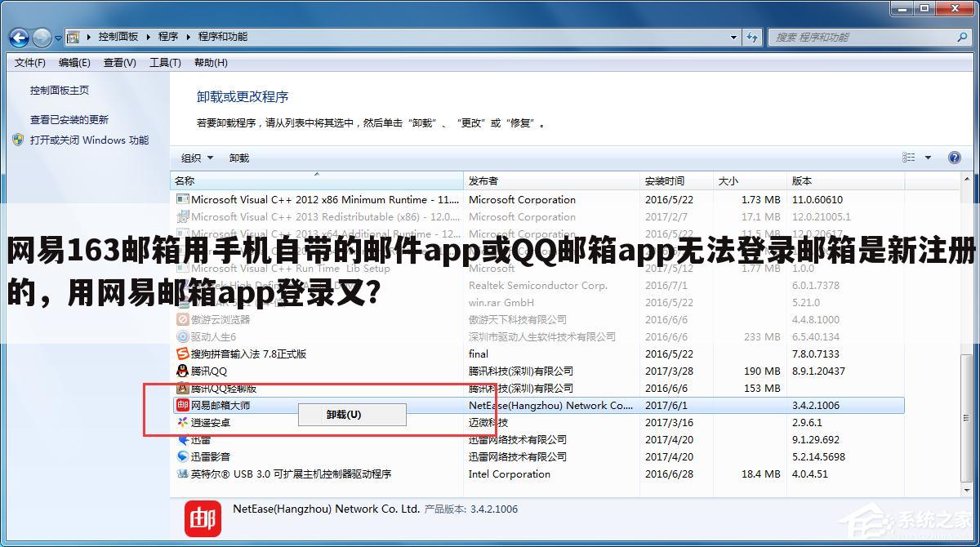Open 打开或关闭 Windows 功能 link
The width and height of the screenshot is (980, 547).
[x=90, y=140]
